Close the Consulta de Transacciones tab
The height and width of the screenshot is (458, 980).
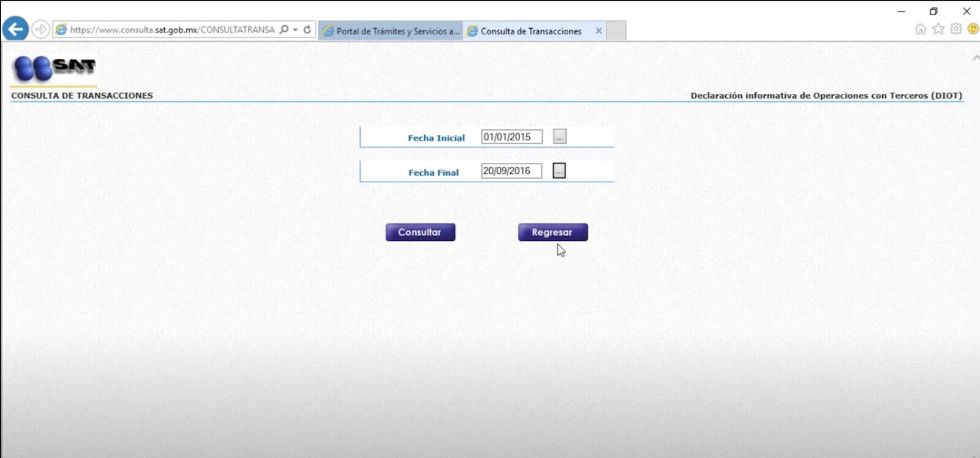[x=598, y=31]
